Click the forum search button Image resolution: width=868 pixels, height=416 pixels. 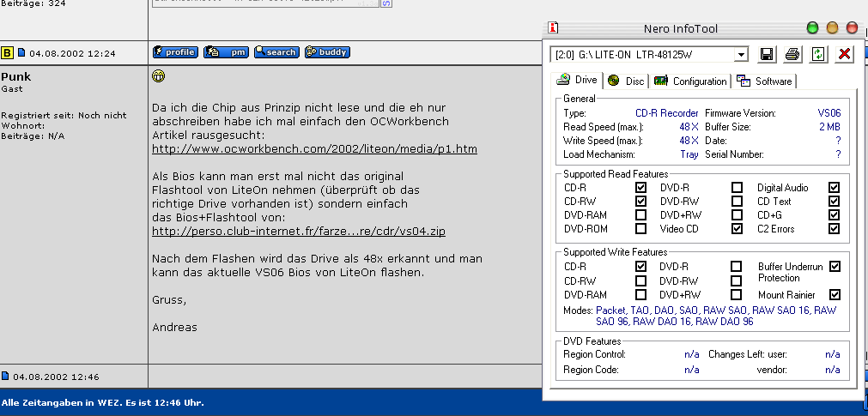(276, 52)
